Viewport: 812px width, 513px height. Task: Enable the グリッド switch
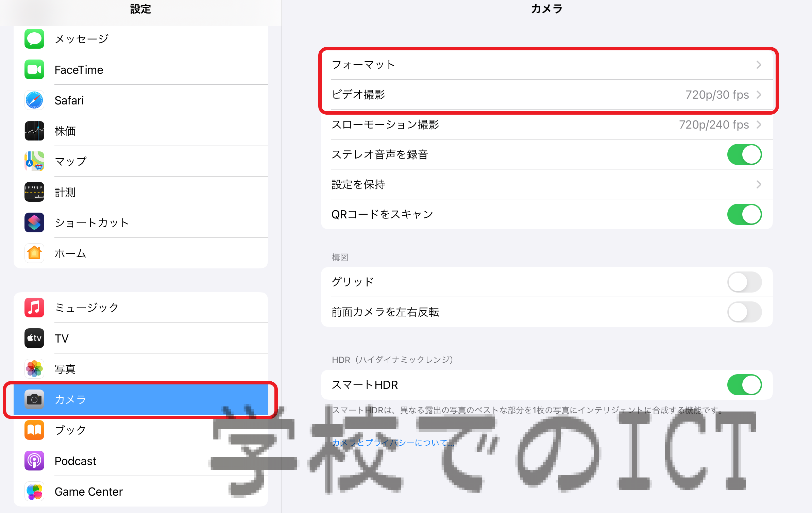coord(744,282)
